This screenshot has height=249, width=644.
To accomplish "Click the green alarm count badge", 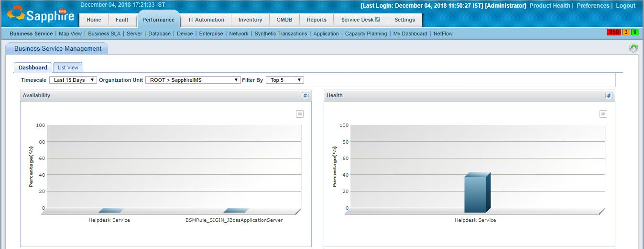I will (x=634, y=32).
